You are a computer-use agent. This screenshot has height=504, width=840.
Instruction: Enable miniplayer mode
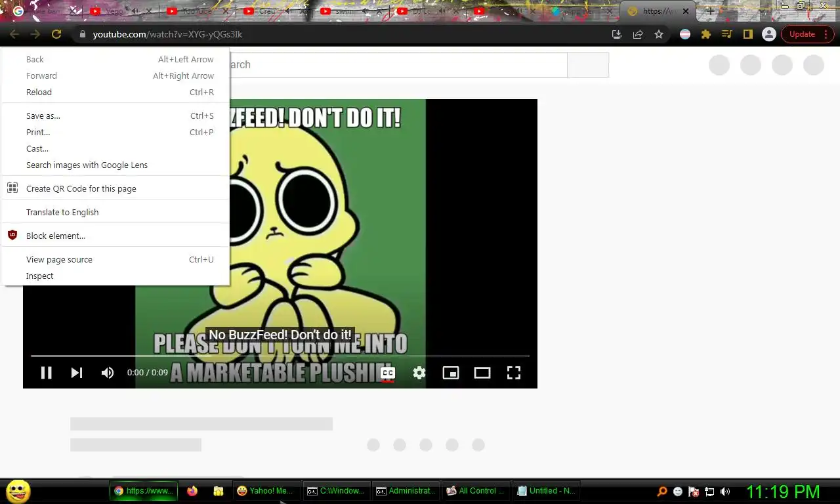click(451, 373)
